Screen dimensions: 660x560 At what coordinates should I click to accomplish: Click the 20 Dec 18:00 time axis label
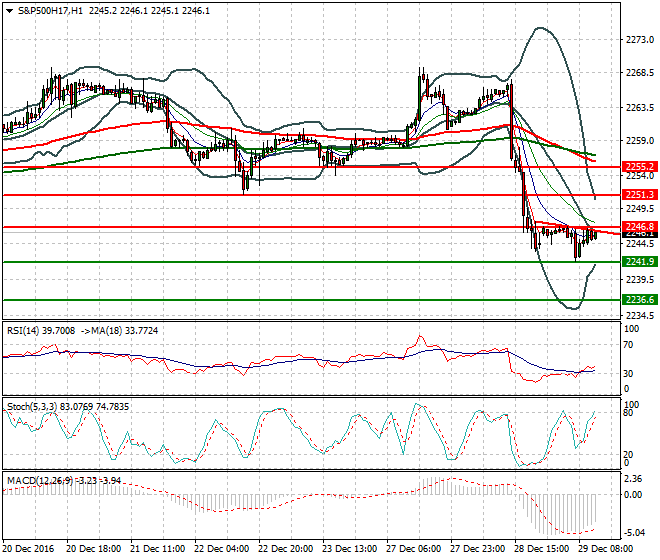pos(93,549)
